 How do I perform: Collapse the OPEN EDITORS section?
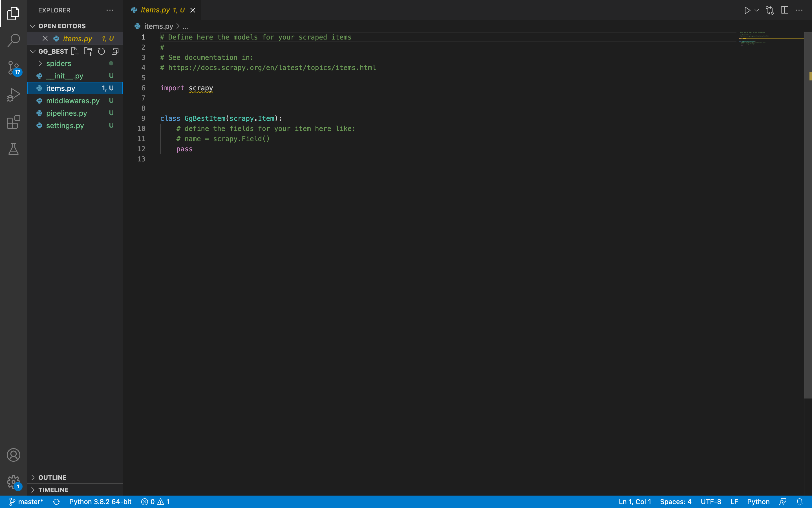[x=75, y=26]
